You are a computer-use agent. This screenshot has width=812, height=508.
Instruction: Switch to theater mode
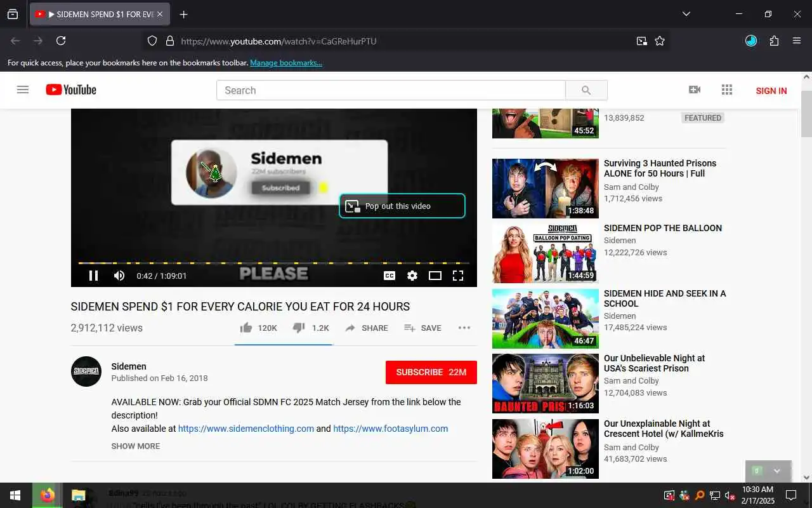435,276
